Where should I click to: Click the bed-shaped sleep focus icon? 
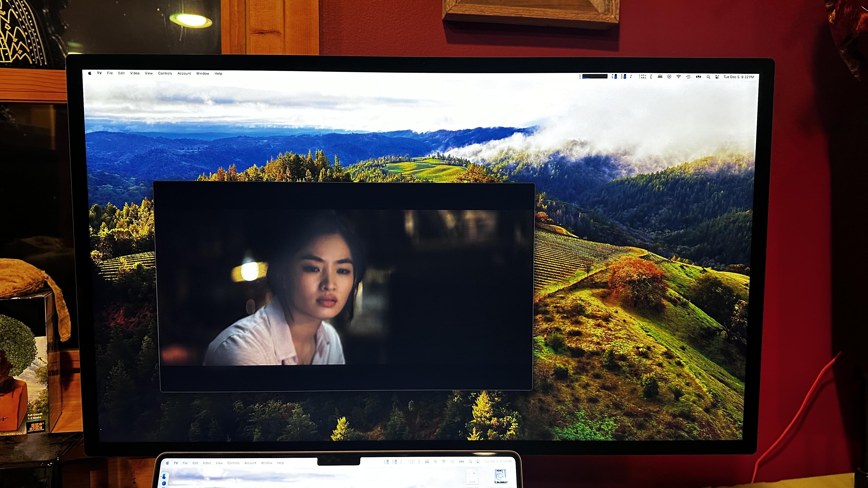pyautogui.click(x=660, y=76)
